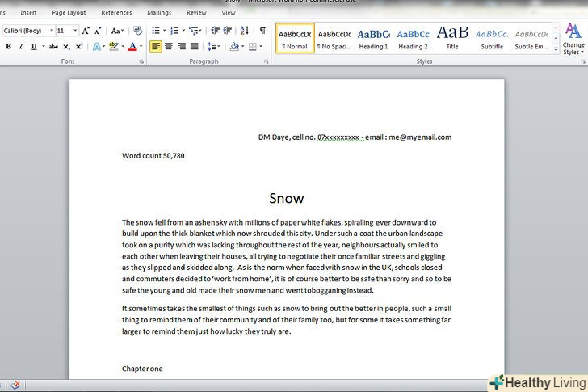
Task: Apply the Normal style
Action: [295, 38]
